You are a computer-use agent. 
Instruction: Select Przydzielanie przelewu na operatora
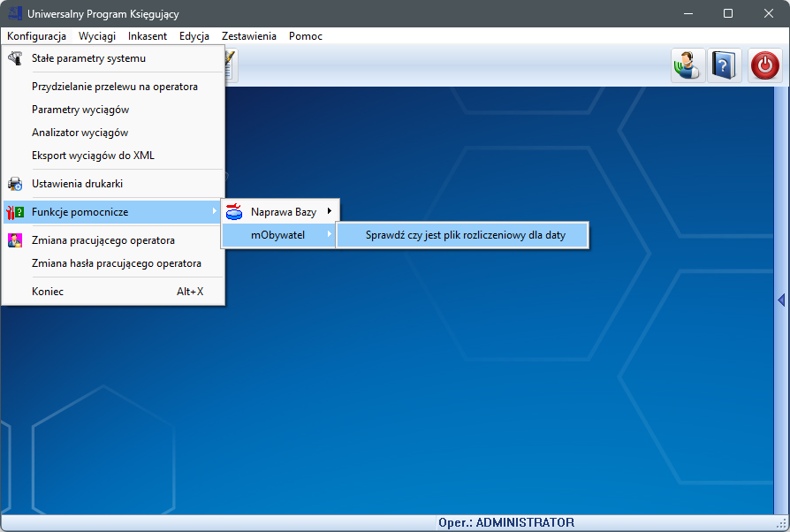pos(114,87)
